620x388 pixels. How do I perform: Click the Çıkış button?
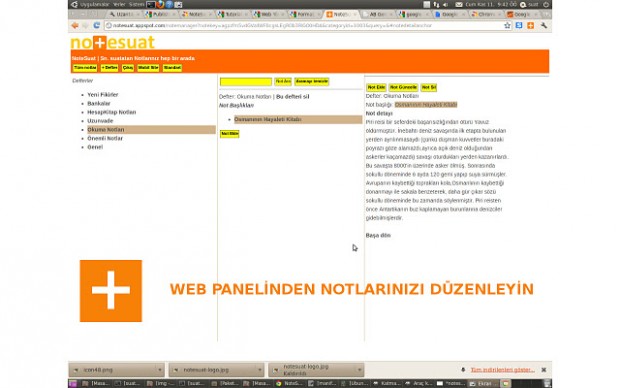(x=128, y=68)
